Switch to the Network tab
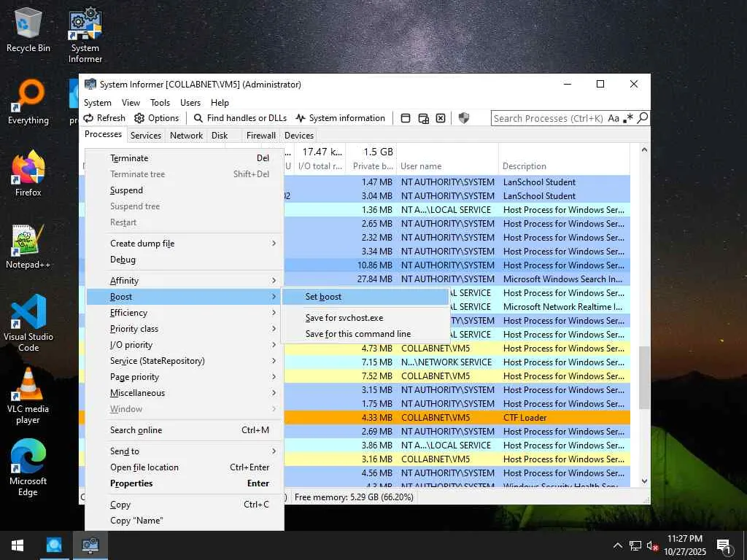Image resolution: width=747 pixels, height=560 pixels. [x=186, y=135]
